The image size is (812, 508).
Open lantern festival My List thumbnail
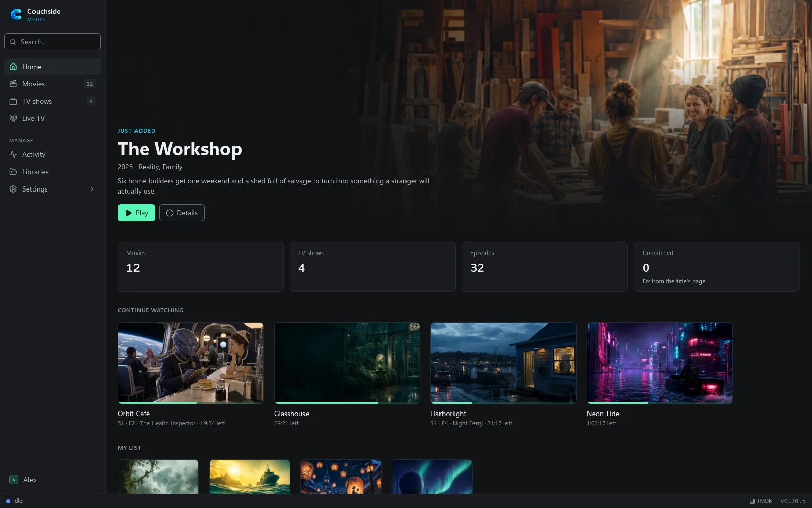coord(341,477)
